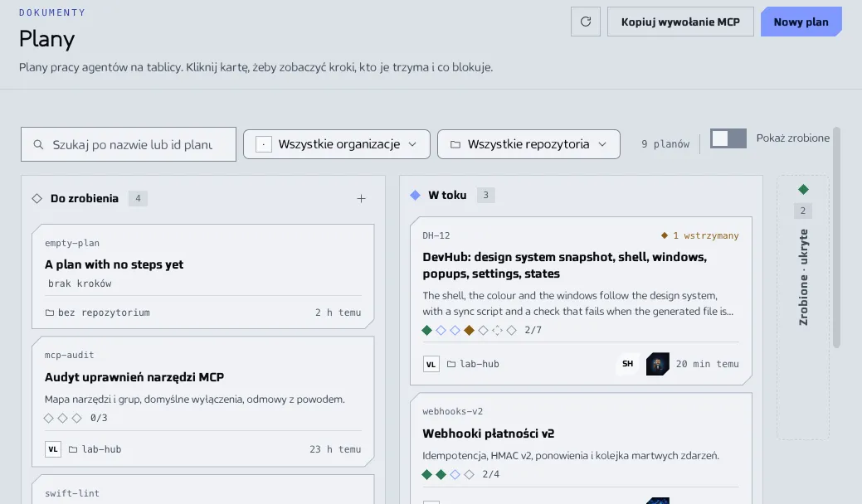Click the 20 min temu timestamp

pos(708,364)
